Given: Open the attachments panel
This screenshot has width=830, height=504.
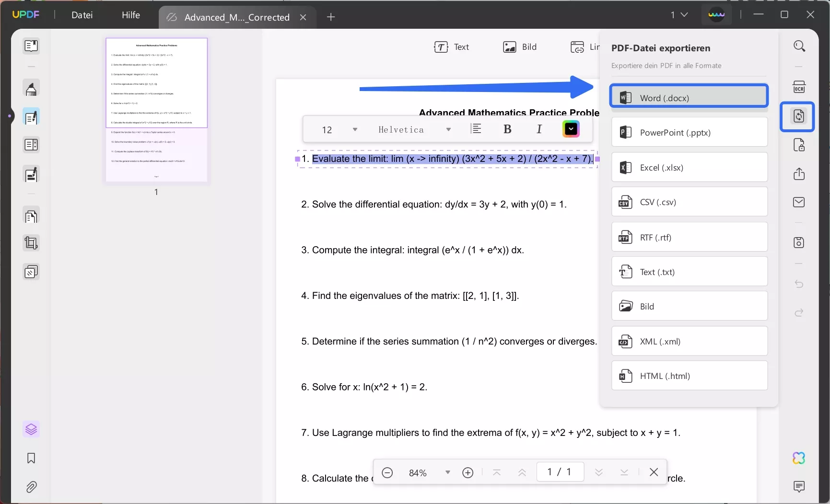Looking at the screenshot, I should (31, 487).
